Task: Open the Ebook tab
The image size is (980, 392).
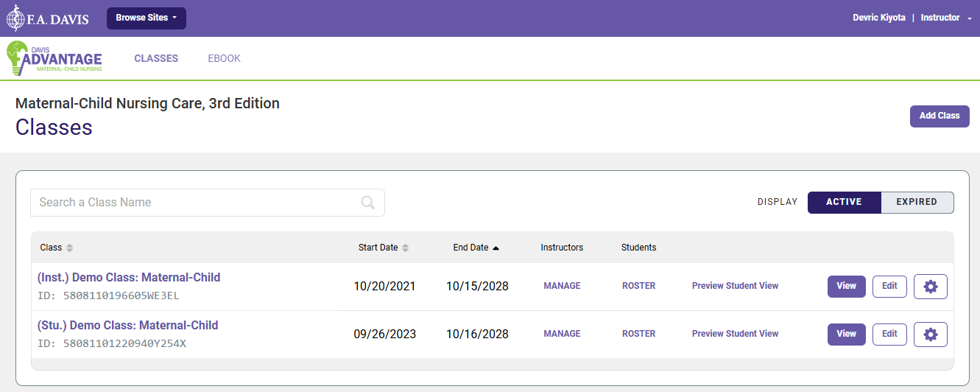Action: click(x=225, y=59)
